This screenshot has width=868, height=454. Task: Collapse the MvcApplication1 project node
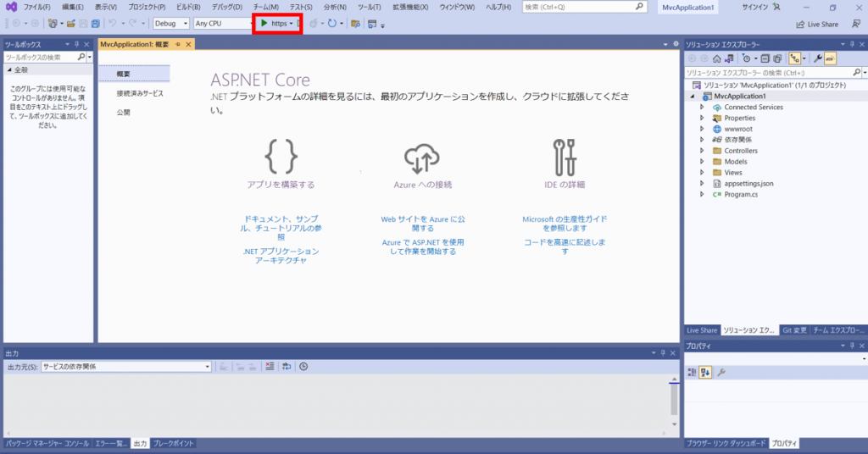click(692, 97)
